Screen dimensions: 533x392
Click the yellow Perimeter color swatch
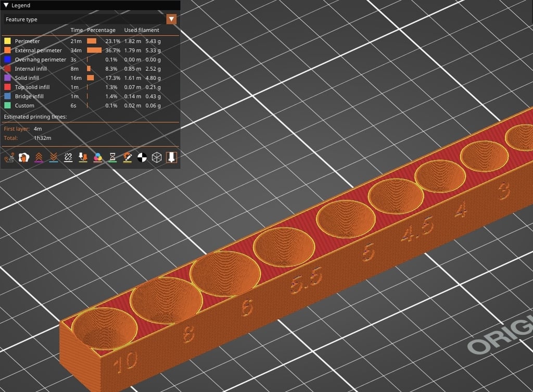8,41
